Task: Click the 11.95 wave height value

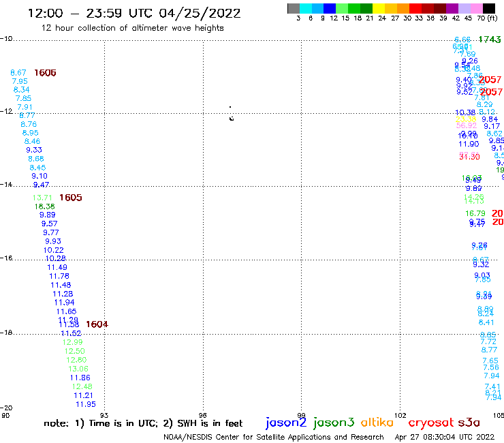Action: pos(86,404)
